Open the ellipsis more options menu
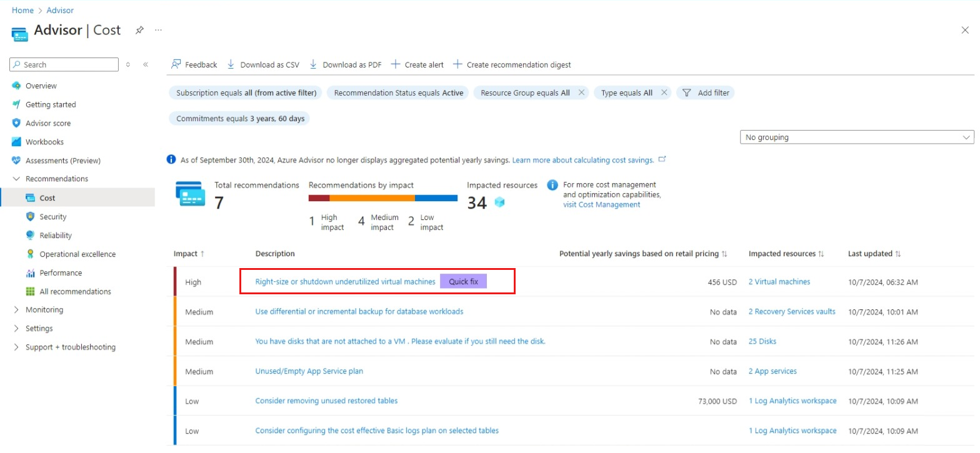This screenshot has height=453, width=980. point(159,30)
